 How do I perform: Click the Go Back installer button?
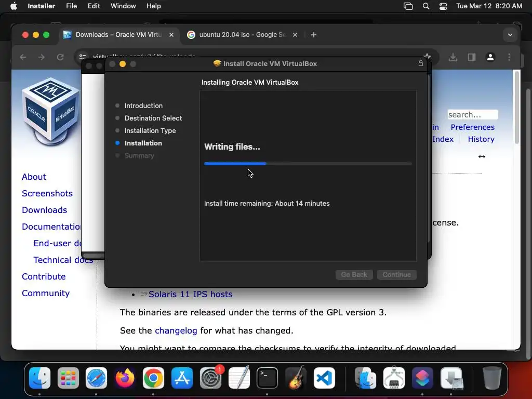click(x=354, y=274)
